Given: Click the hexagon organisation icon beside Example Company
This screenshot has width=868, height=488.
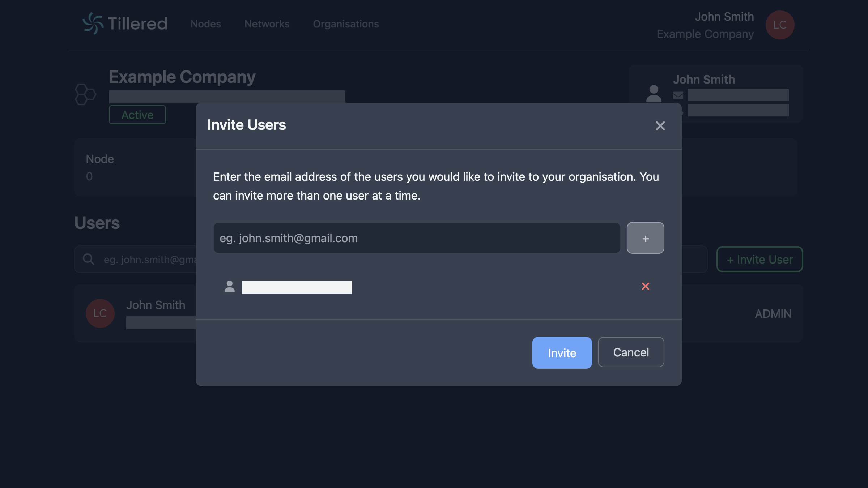Looking at the screenshot, I should 86,95.
